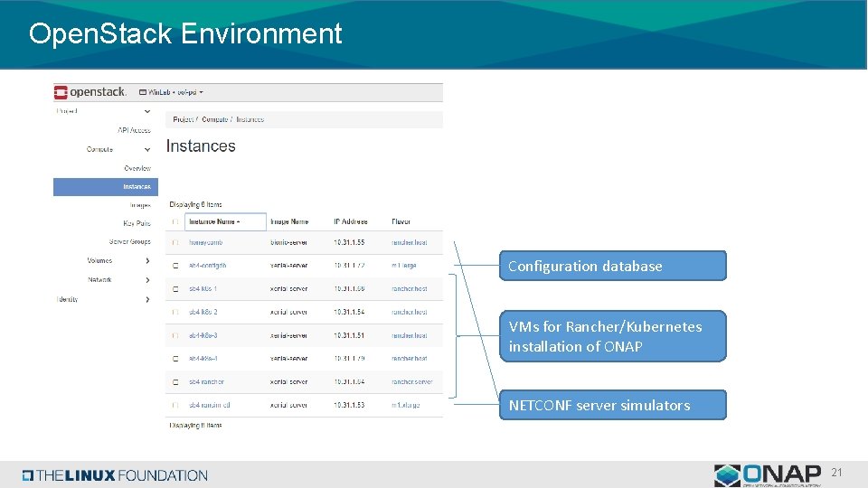868x488 pixels.
Task: Check the sb4-k8s-2 instance checkbox
Action: pos(175,312)
